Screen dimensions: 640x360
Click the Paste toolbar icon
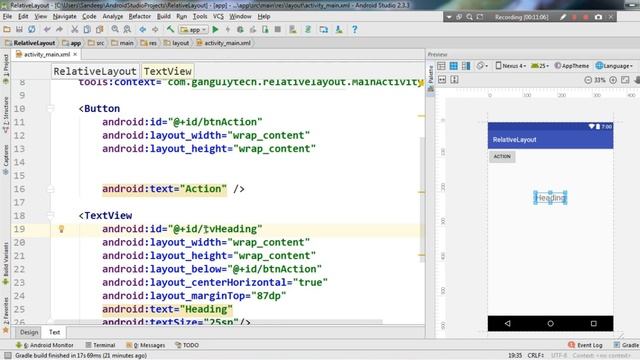[x=99, y=29]
